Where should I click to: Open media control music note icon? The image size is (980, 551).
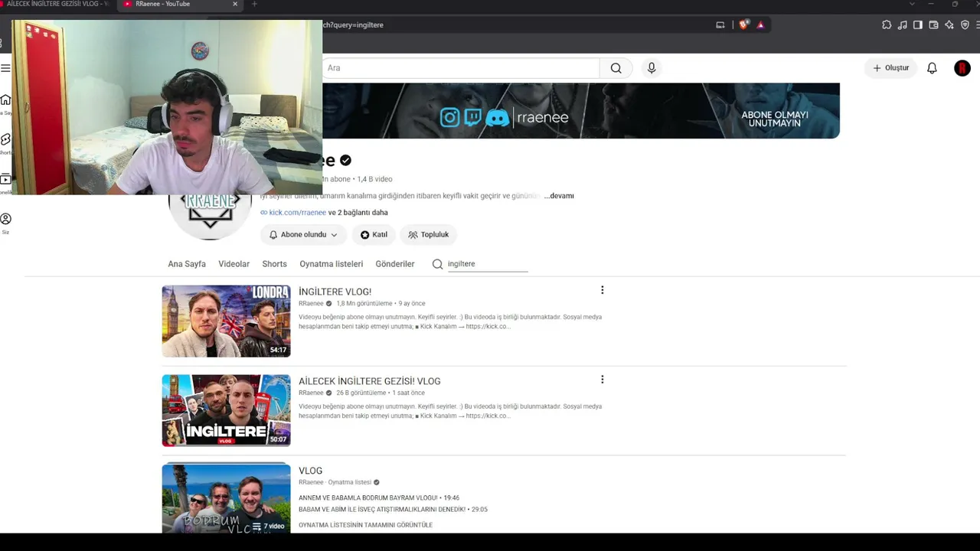pyautogui.click(x=903, y=24)
